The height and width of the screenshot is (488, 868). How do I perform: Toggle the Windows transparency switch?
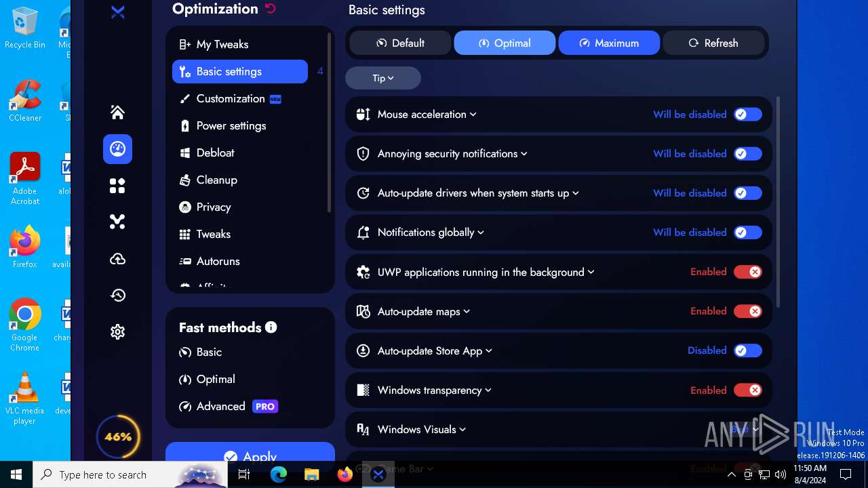(x=748, y=390)
